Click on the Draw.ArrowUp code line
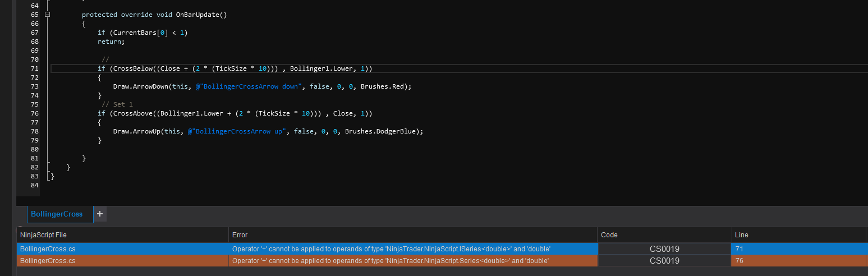 [268, 131]
